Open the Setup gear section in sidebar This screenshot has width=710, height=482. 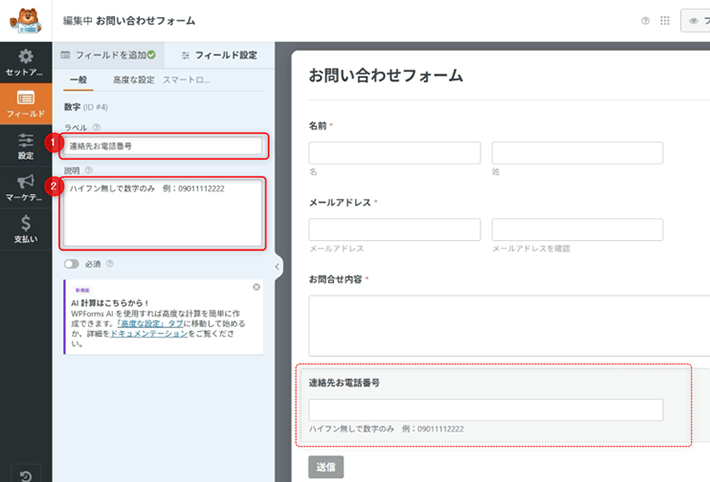coord(26,63)
